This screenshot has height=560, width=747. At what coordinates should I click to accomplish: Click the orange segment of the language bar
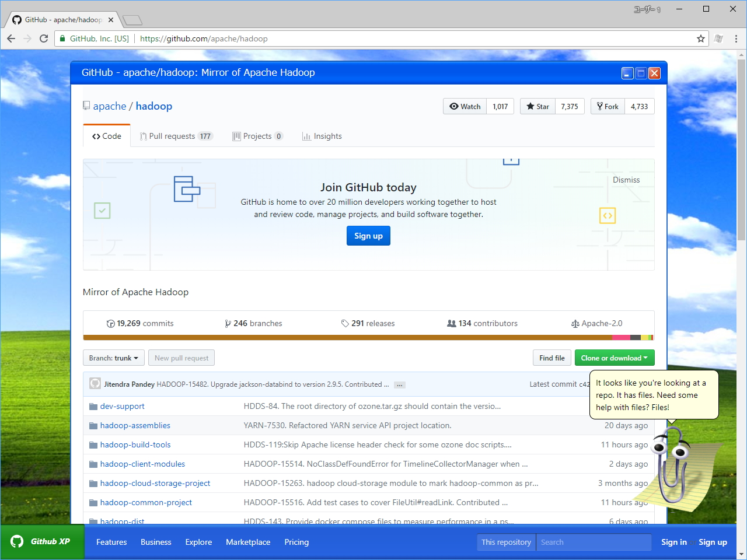(348, 338)
